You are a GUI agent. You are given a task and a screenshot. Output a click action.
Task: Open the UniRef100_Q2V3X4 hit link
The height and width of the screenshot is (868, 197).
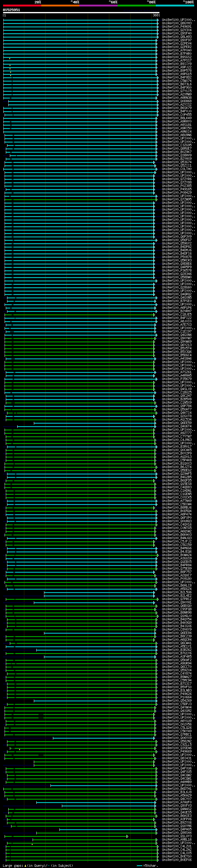(x=177, y=30)
